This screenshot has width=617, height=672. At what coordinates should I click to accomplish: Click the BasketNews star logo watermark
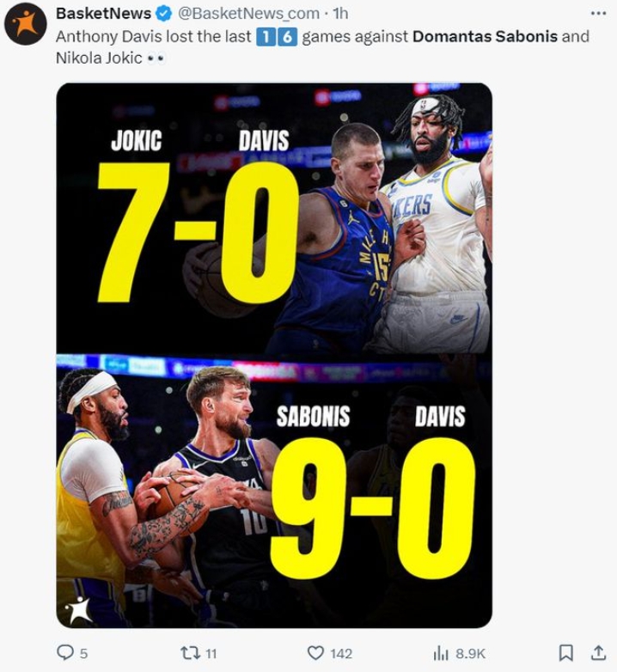click(x=79, y=608)
